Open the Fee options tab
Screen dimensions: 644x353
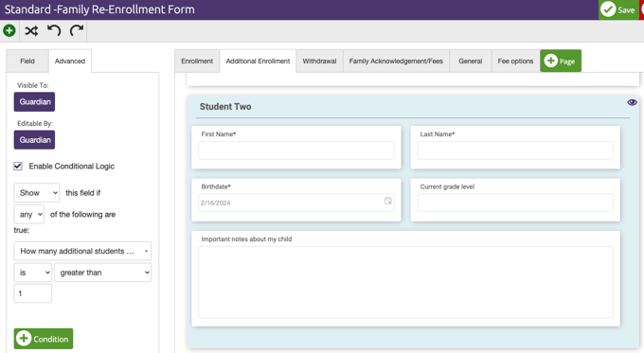[x=515, y=61]
